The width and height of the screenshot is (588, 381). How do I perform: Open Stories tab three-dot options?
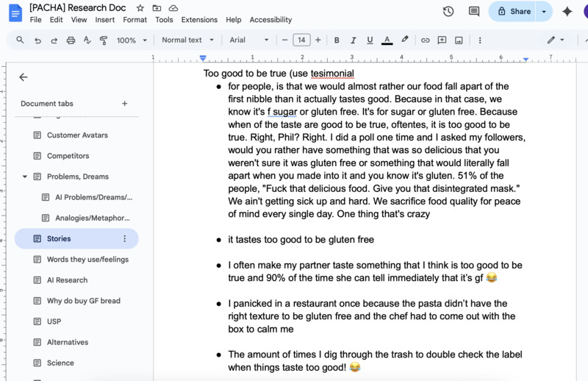pos(124,238)
